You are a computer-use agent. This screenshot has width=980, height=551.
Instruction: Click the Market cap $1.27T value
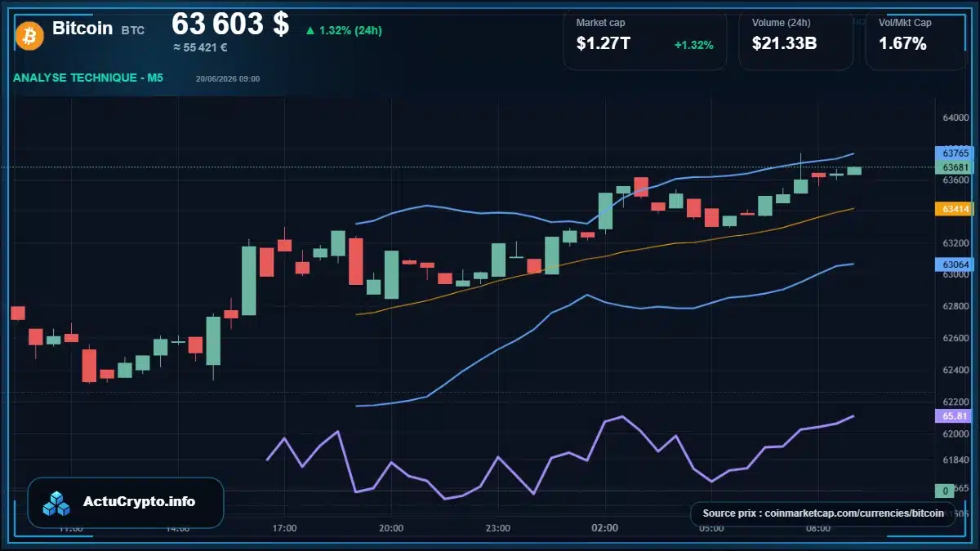[604, 44]
